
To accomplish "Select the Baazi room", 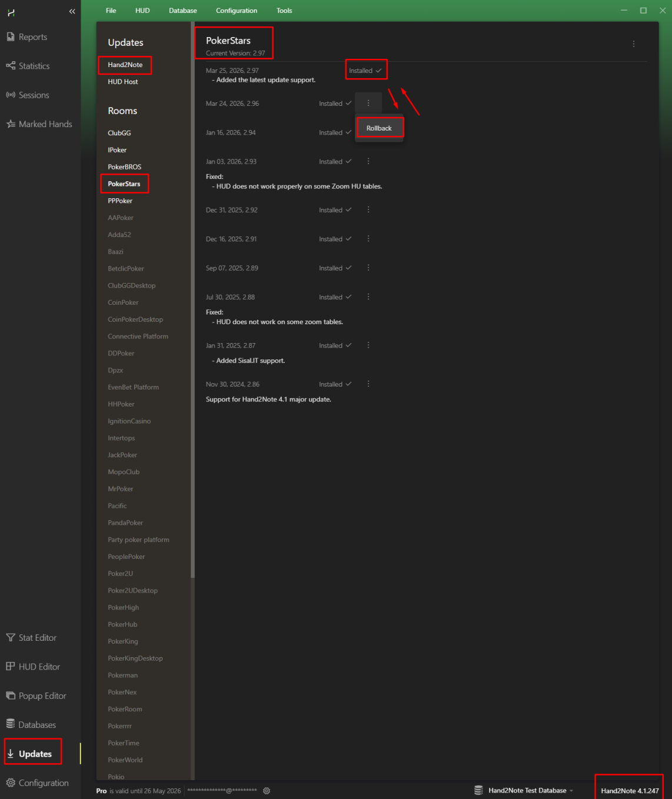I will 116,252.
